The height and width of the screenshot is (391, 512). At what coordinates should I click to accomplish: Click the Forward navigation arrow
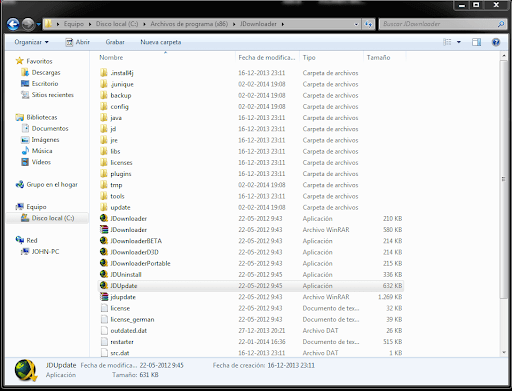tap(28, 24)
